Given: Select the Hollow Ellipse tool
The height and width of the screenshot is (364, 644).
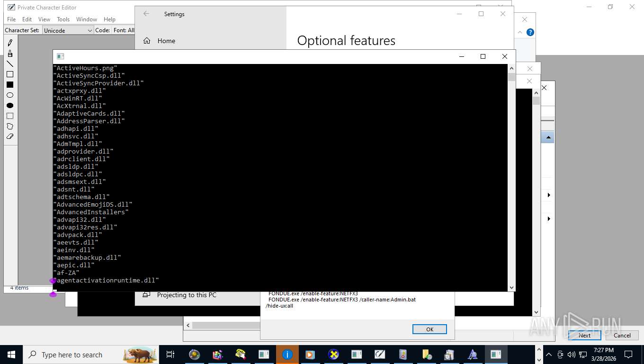Looking at the screenshot, I should pyautogui.click(x=10, y=95).
